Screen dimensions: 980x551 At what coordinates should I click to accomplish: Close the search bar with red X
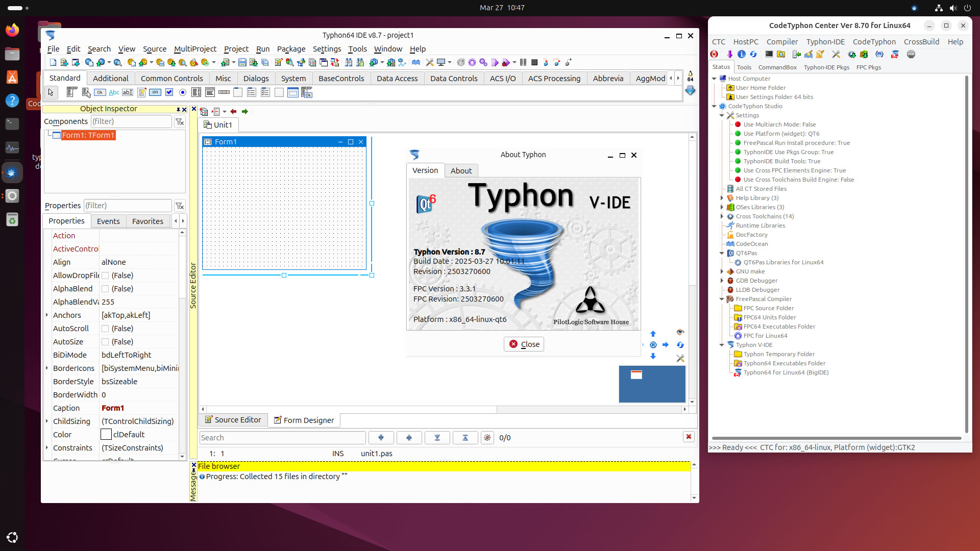[689, 437]
